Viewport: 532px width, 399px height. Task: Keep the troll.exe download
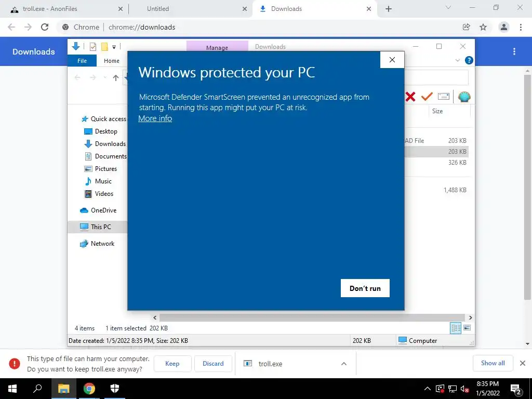[172, 363]
